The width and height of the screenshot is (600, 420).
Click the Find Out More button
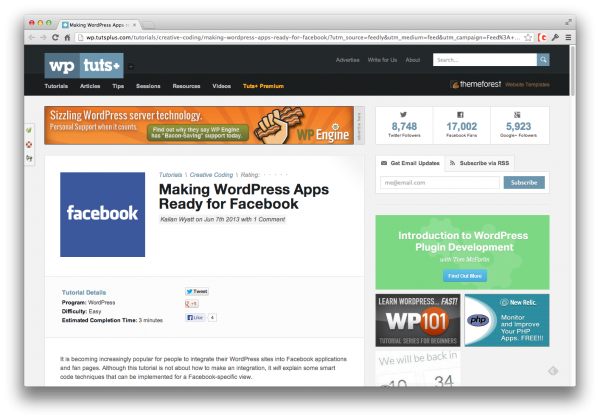[465, 276]
